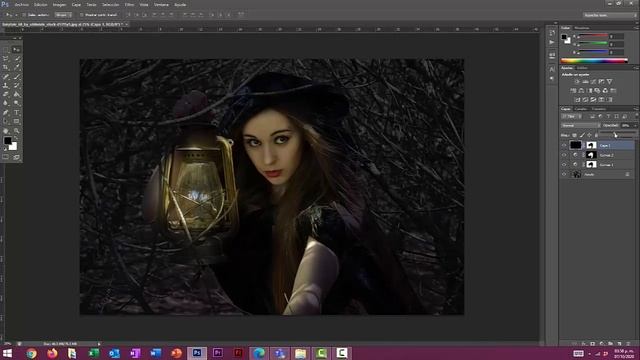Toggle Quick Mask mode
Image resolution: width=640 pixels, height=360 pixels.
(6, 157)
